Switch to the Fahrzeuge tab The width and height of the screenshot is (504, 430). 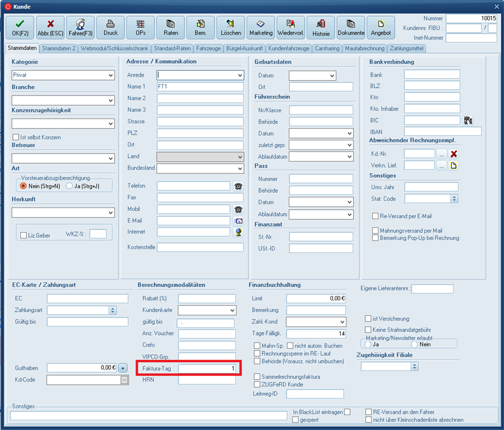coord(208,49)
